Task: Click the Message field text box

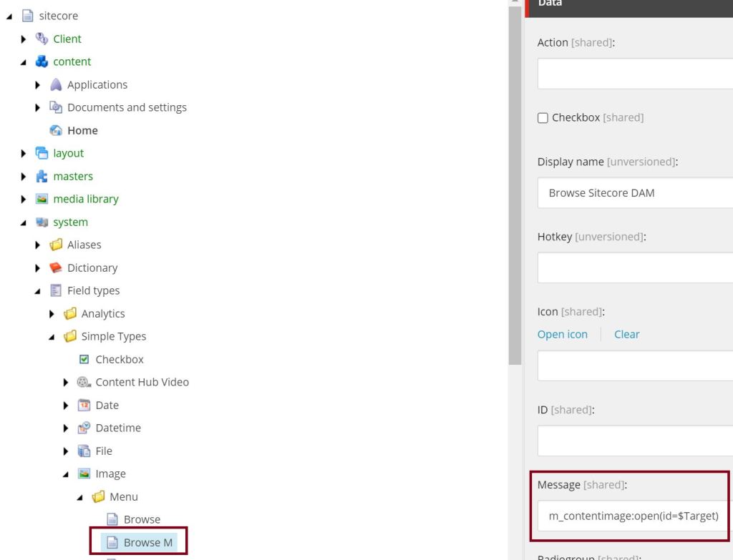Action: click(x=633, y=516)
